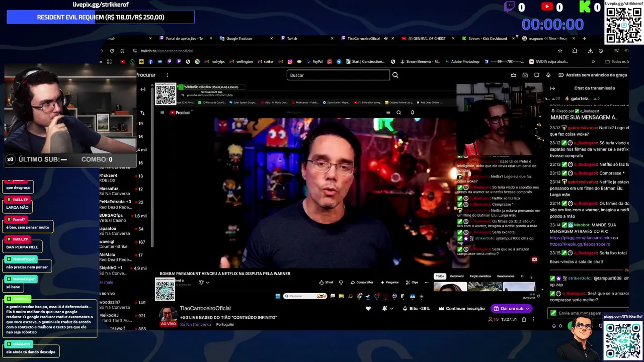Open the Twitch Prime loot crown icon

(x=513, y=75)
